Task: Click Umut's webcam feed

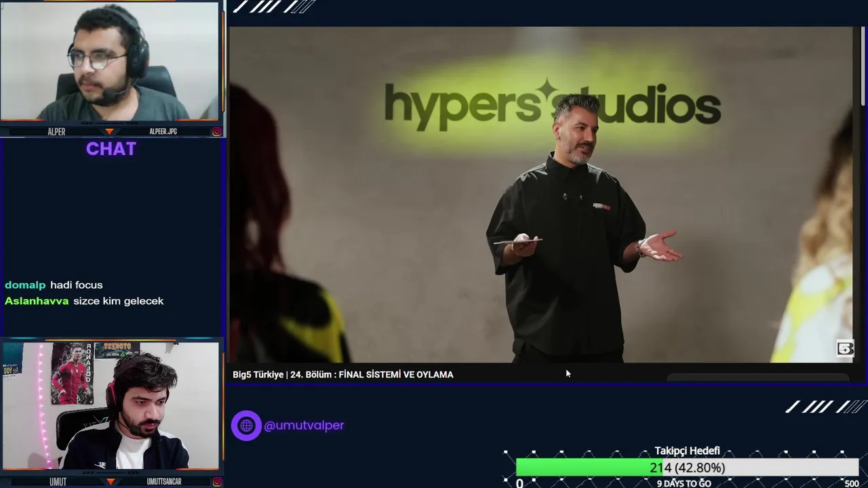Action: [x=110, y=405]
